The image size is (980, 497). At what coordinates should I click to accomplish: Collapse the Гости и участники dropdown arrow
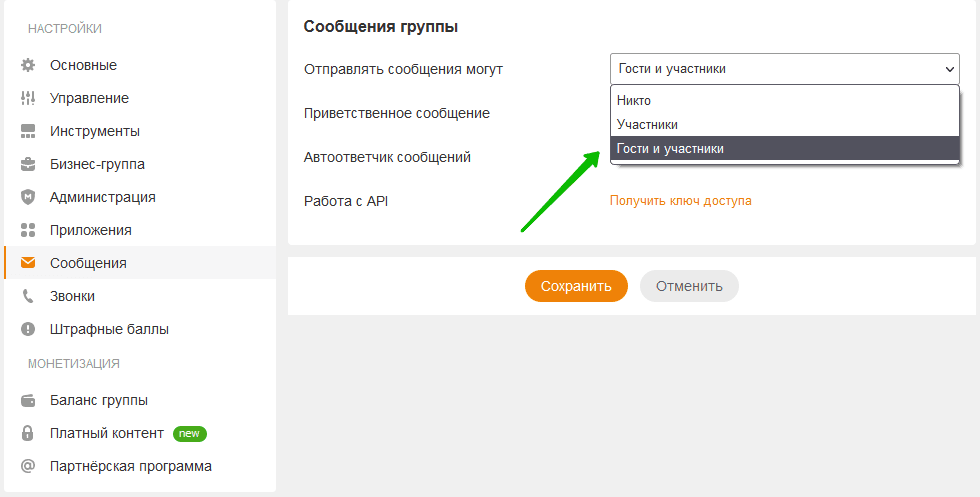[948, 69]
